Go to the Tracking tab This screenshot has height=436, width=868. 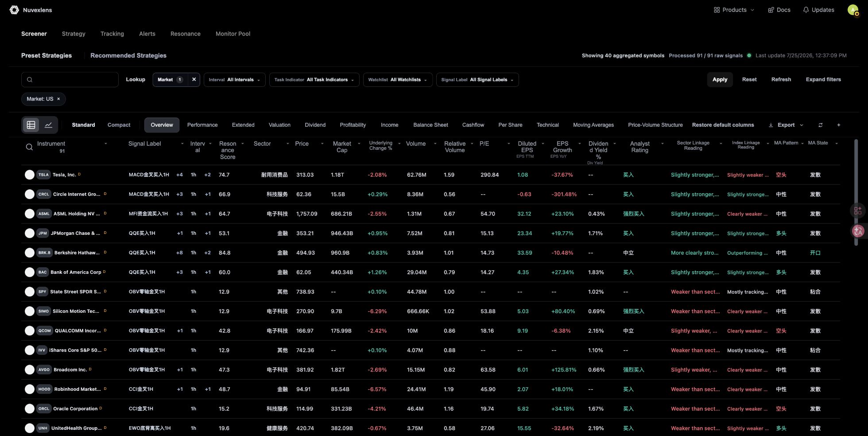(x=112, y=34)
